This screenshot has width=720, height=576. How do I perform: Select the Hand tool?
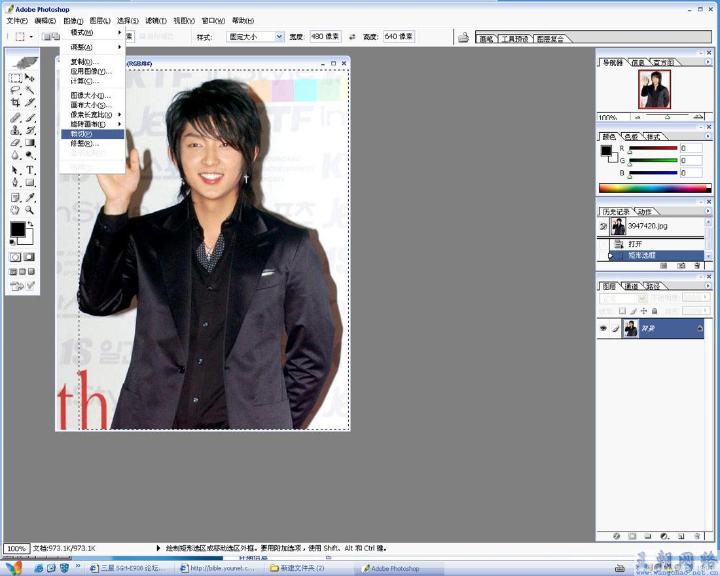coord(15,210)
